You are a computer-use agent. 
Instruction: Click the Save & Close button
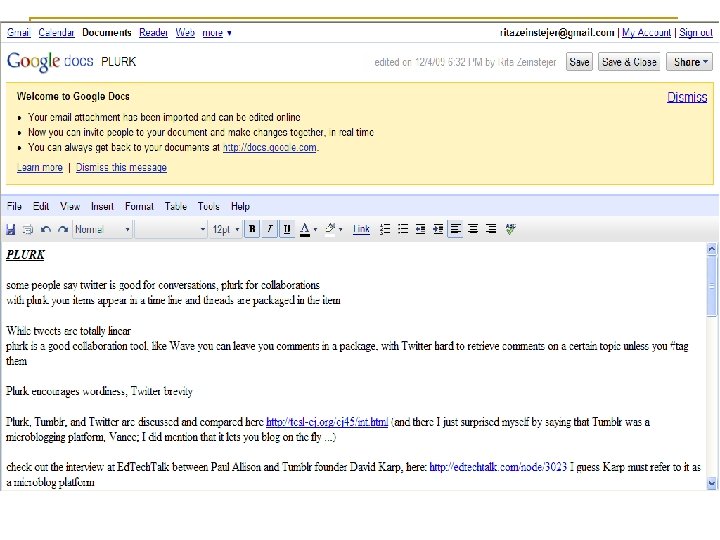coord(629,62)
